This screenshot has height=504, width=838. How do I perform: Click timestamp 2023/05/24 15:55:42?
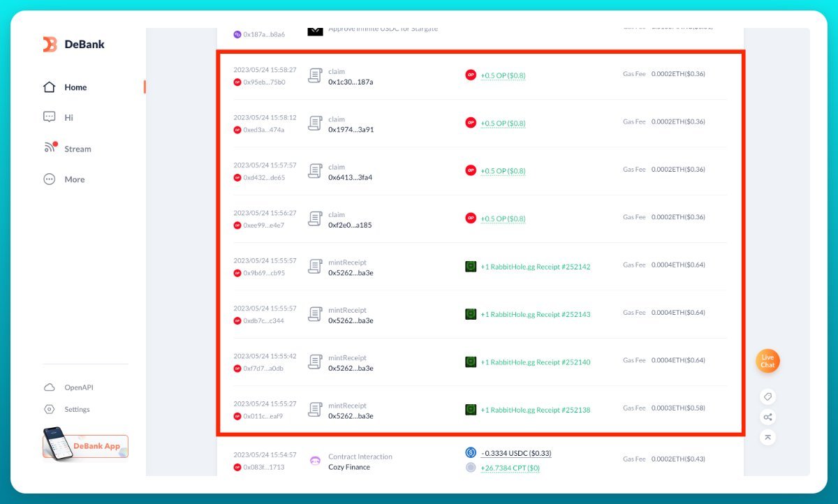265,356
